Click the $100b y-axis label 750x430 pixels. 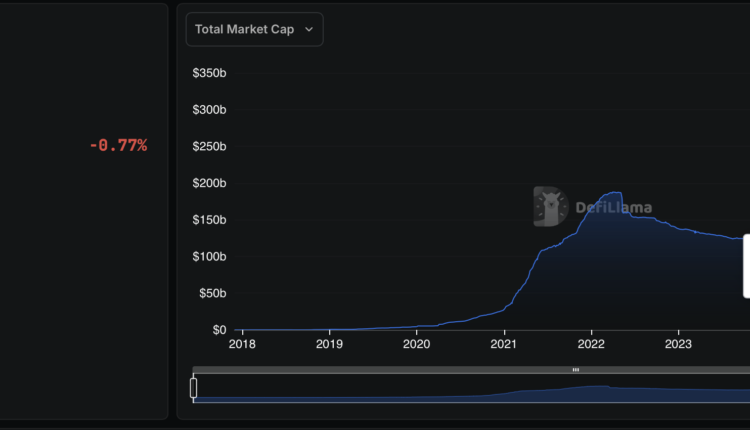point(209,257)
